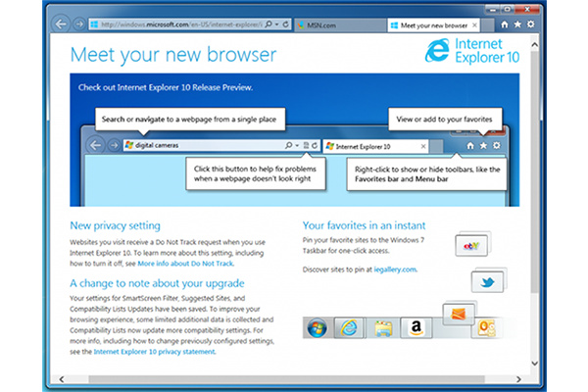This screenshot has width=588, height=392.
Task: Open Tools menu with the gear icon
Action: pyautogui.click(x=530, y=24)
